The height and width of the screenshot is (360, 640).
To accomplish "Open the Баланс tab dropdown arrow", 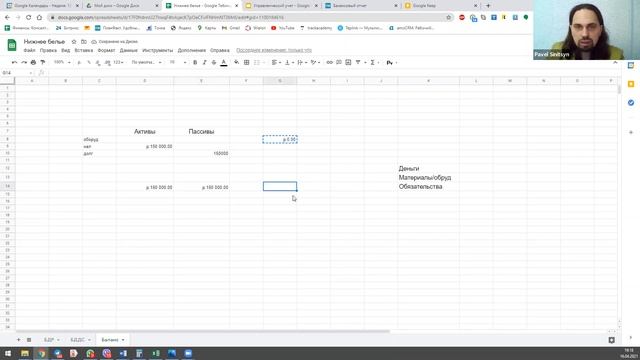I will point(123,340).
